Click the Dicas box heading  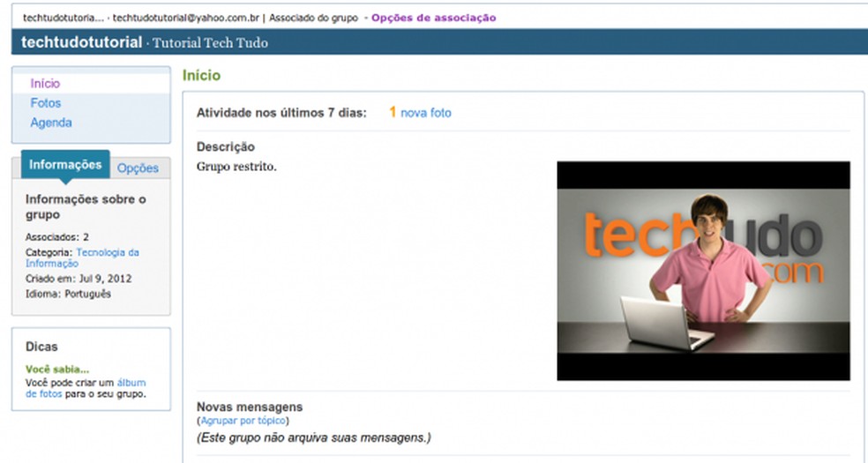pos(41,347)
